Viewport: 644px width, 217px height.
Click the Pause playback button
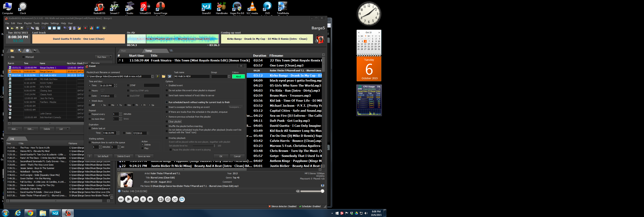143,199
